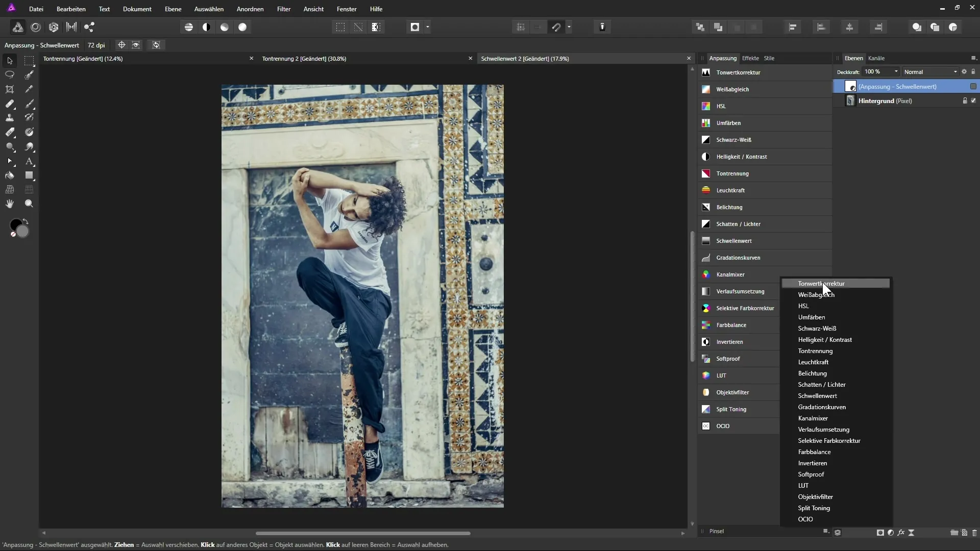This screenshot has height=551, width=980.
Task: Switch to the Develop Persona
Action: [x=54, y=27]
